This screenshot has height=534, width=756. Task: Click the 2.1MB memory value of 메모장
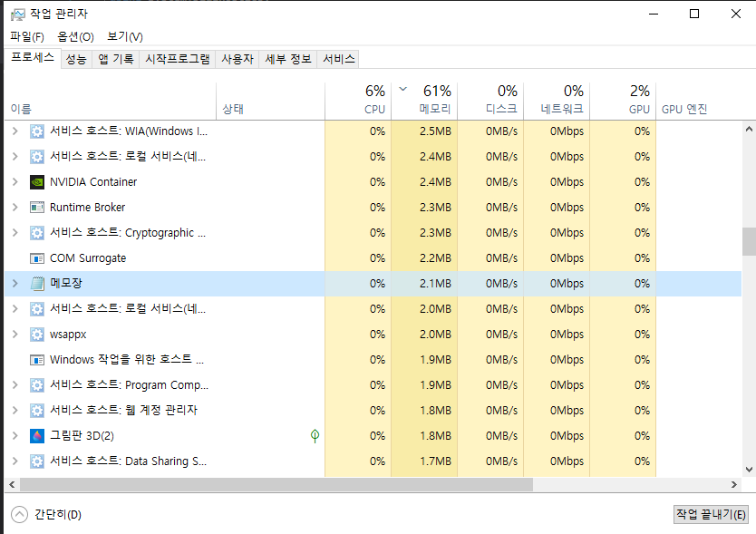pos(435,284)
